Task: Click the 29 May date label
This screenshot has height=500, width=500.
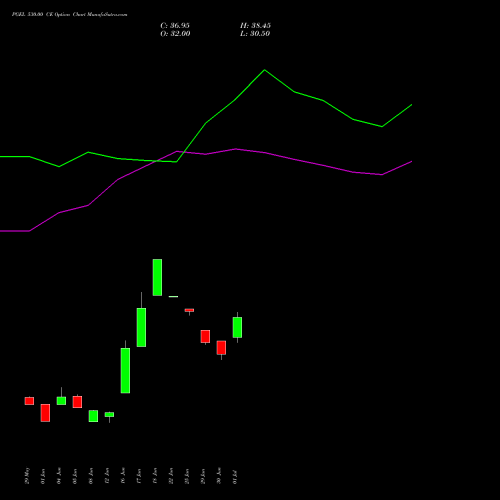Action: point(27,476)
